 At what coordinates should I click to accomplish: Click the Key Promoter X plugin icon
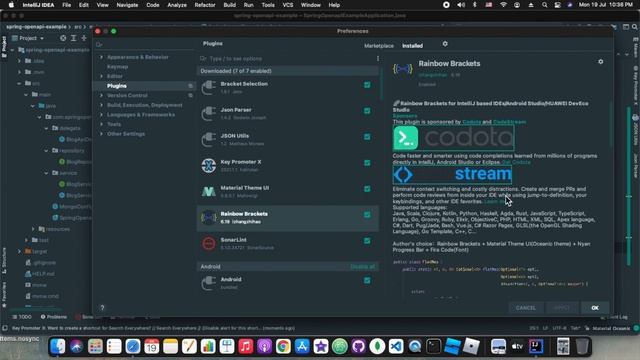(x=209, y=165)
